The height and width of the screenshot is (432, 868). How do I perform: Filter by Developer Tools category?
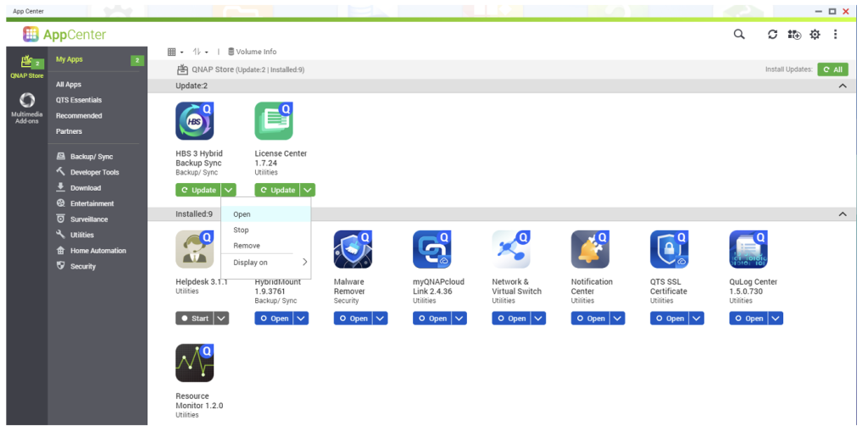[87, 172]
